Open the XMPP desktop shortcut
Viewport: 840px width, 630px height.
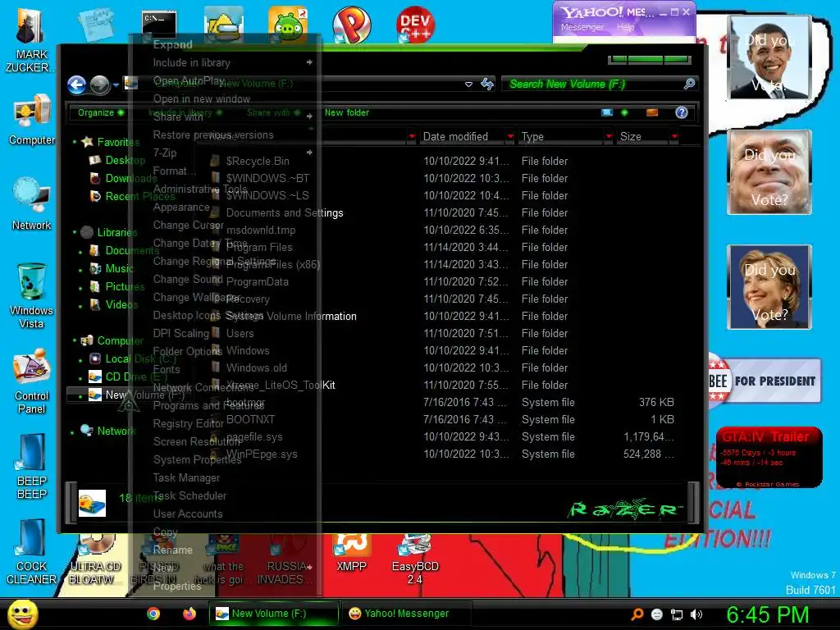351,553
